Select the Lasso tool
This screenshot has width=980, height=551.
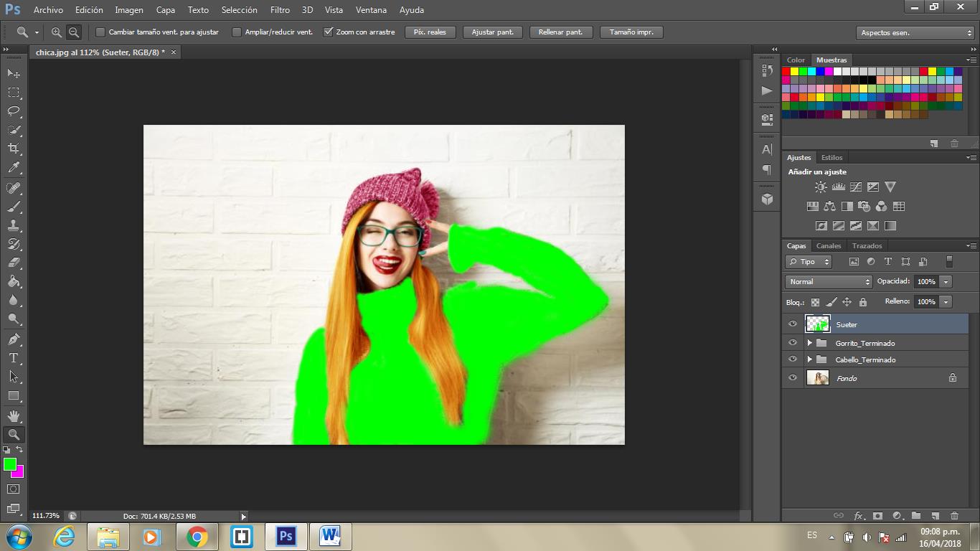pyautogui.click(x=14, y=111)
